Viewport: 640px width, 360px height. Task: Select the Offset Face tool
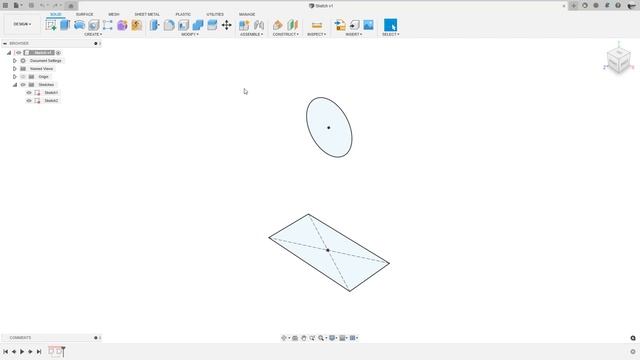coord(212,25)
